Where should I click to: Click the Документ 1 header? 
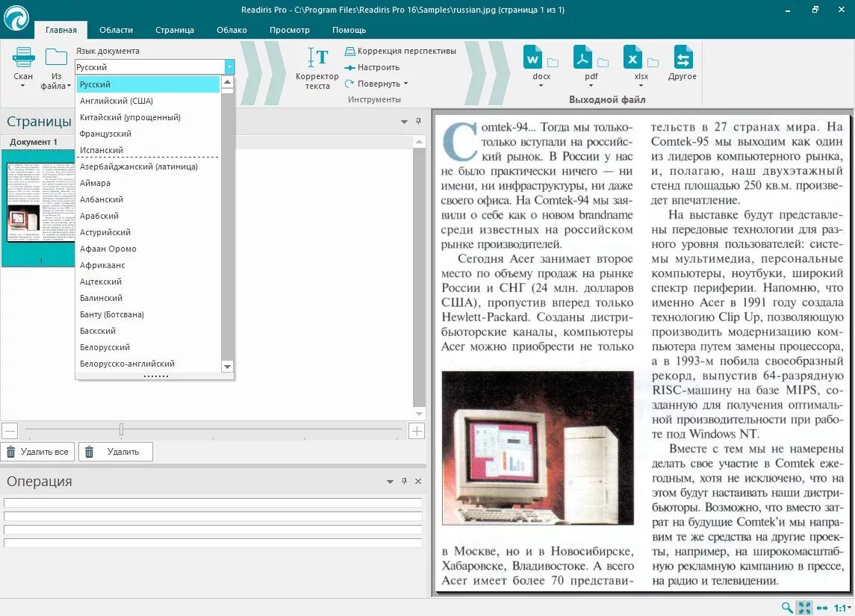[x=34, y=142]
